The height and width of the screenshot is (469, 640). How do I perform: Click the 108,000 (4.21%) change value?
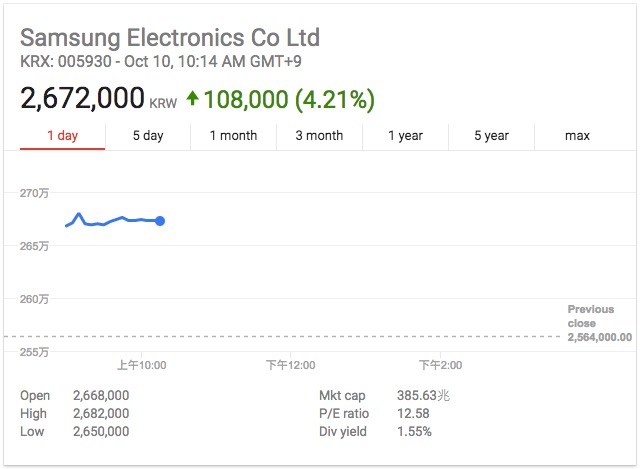[x=289, y=100]
